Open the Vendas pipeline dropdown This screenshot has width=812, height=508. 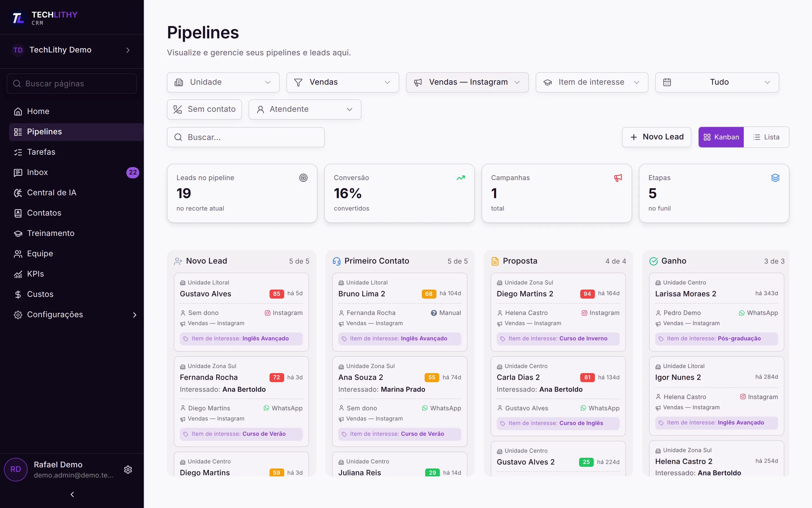tap(343, 82)
